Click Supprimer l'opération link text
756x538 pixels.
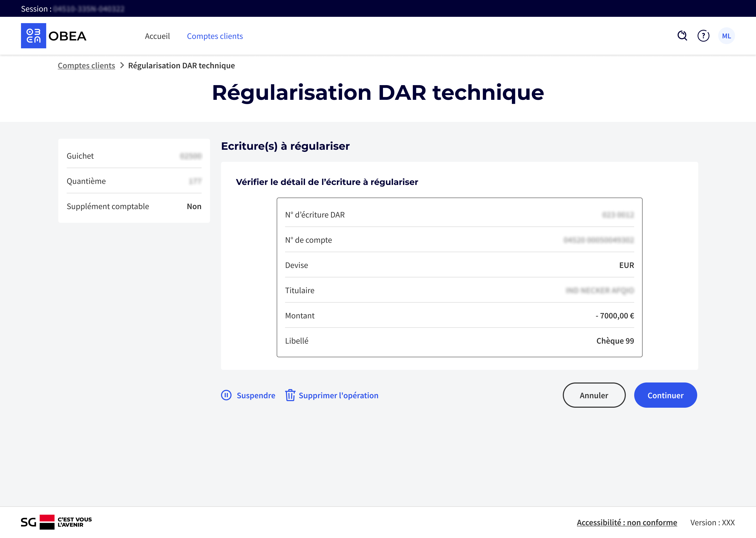pos(338,396)
